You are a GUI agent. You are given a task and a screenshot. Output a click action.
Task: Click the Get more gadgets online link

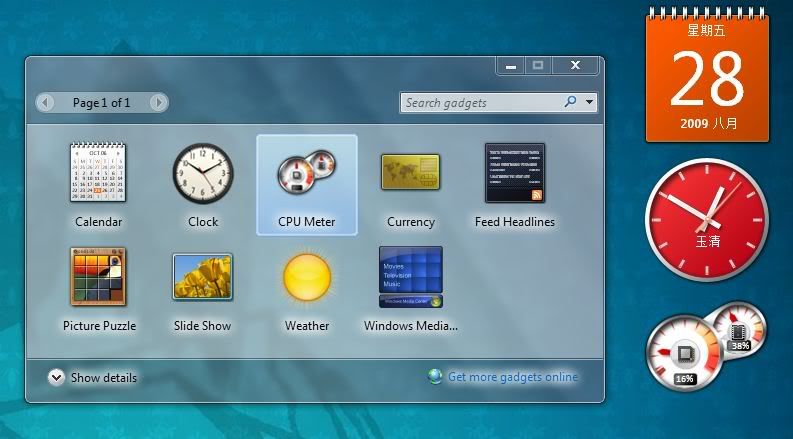[x=512, y=377]
